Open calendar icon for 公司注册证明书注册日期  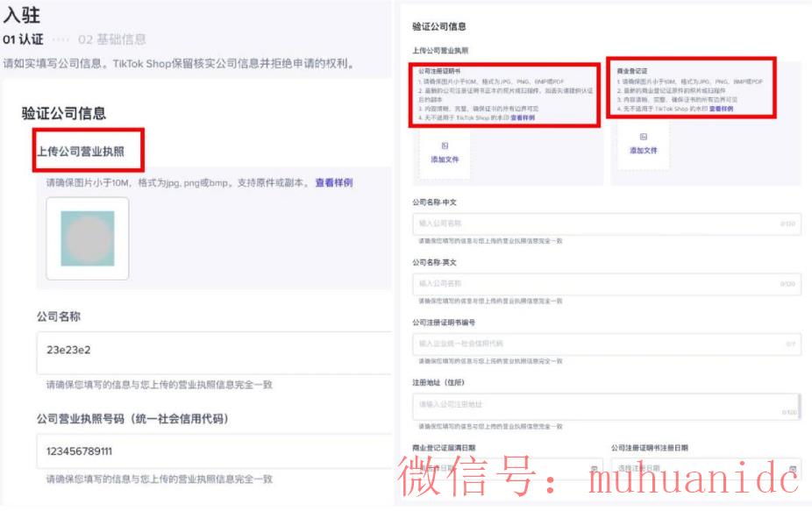(792, 469)
